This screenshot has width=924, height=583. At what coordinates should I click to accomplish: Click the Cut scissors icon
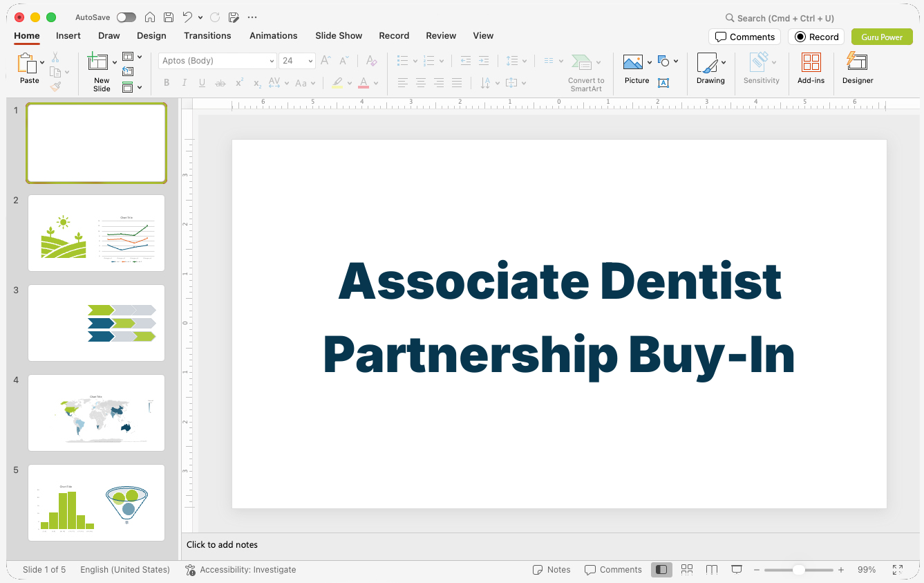(55, 57)
